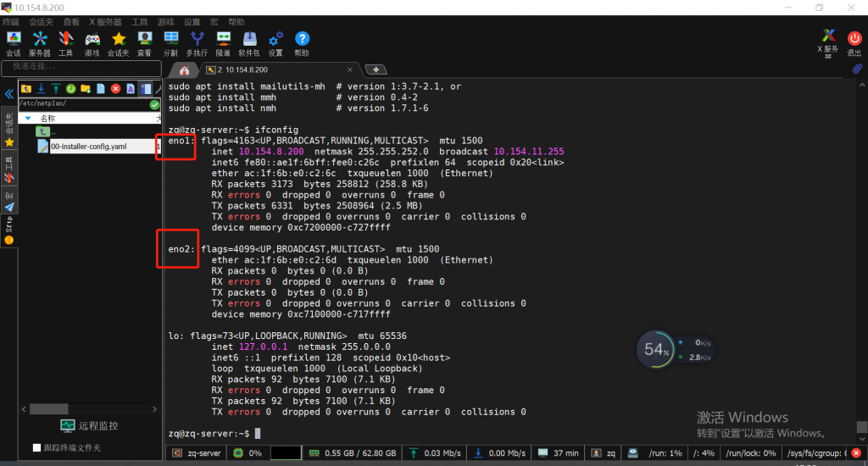Screen dimensions: 868x466
Task: Click the red delete icon in SFTP toolbar
Action: (115, 88)
